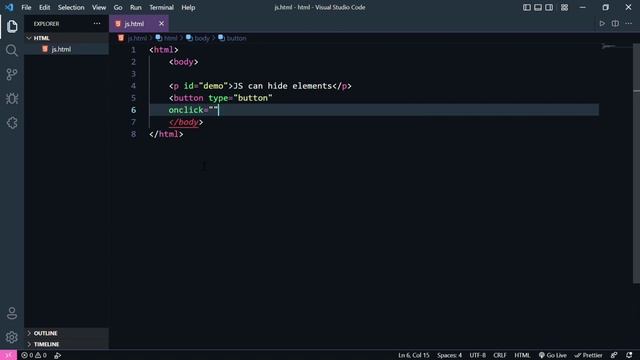The width and height of the screenshot is (640, 360).
Task: Collapse the HTML folder section
Action: click(67, 38)
